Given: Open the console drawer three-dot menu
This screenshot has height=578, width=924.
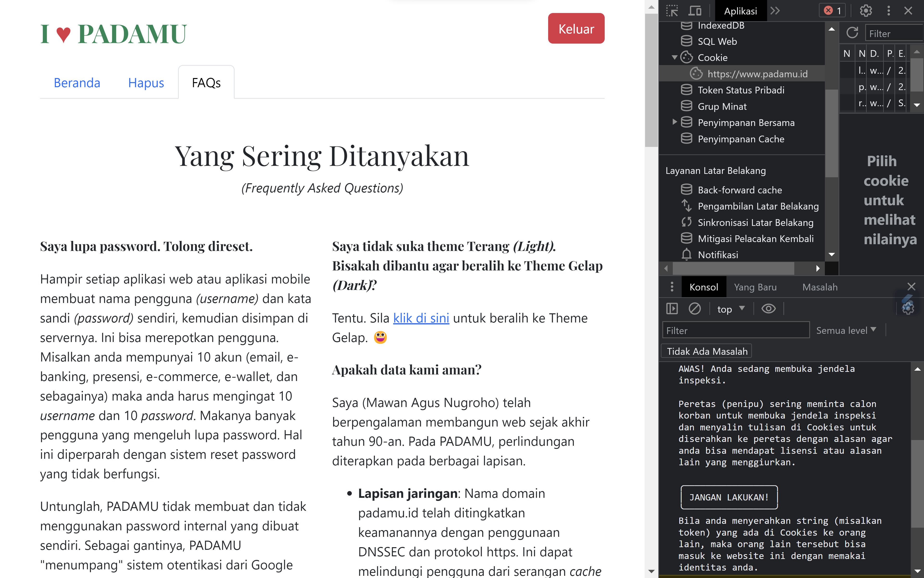Looking at the screenshot, I should point(672,287).
